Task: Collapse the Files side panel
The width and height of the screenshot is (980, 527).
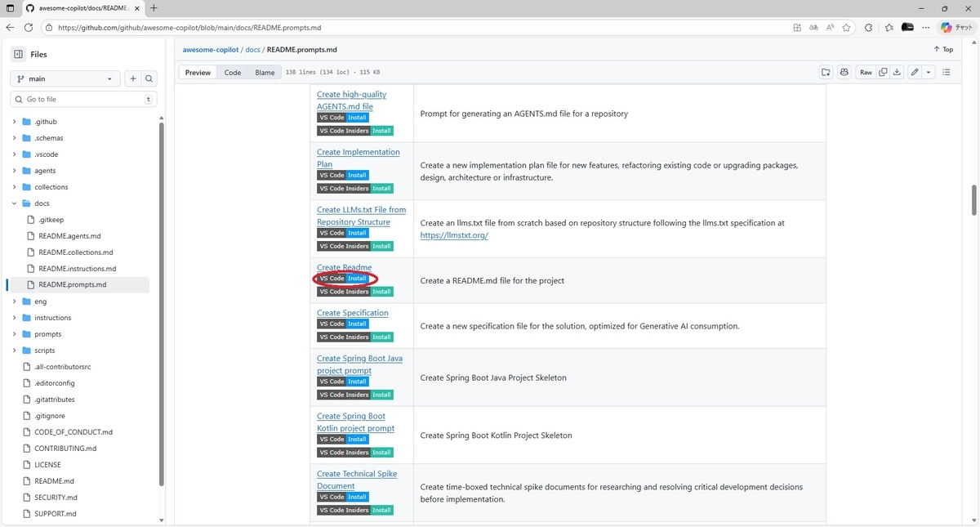Action: click(18, 54)
